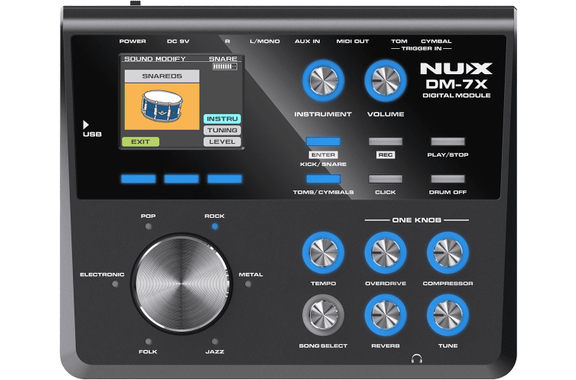The width and height of the screenshot is (576, 380).
Task: Turn the INSTRUMENT knob
Action: click(x=323, y=81)
